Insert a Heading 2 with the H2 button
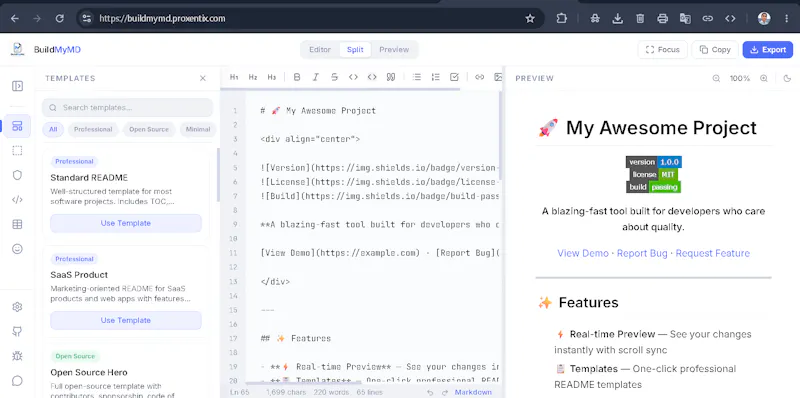Image resolution: width=800 pixels, height=398 pixels. click(x=253, y=77)
